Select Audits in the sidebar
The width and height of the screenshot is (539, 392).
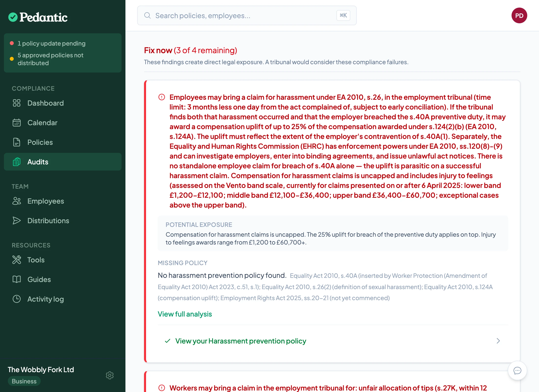(38, 162)
